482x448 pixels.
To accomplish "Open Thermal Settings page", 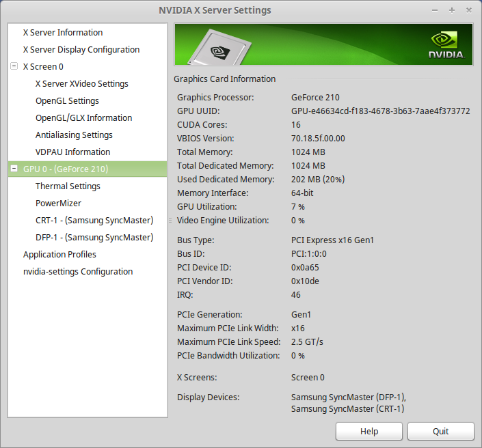I will click(x=68, y=186).
